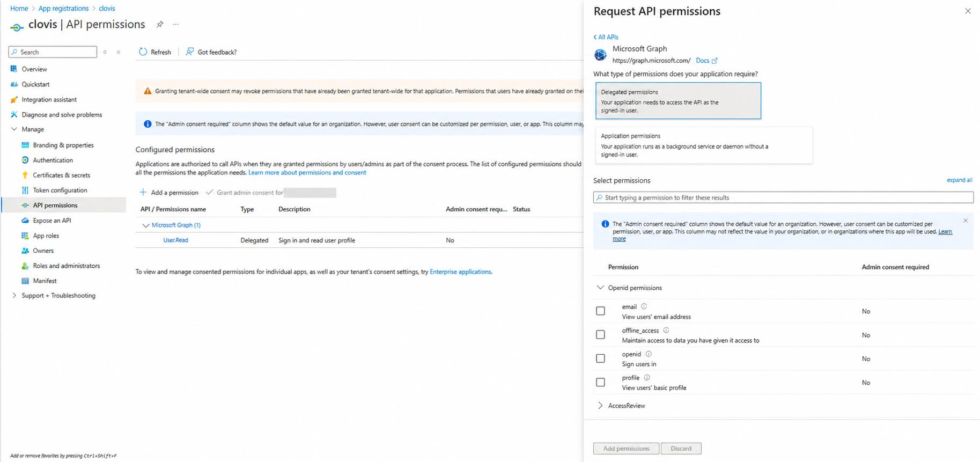Click the Discard button
980x462 pixels.
(x=681, y=449)
